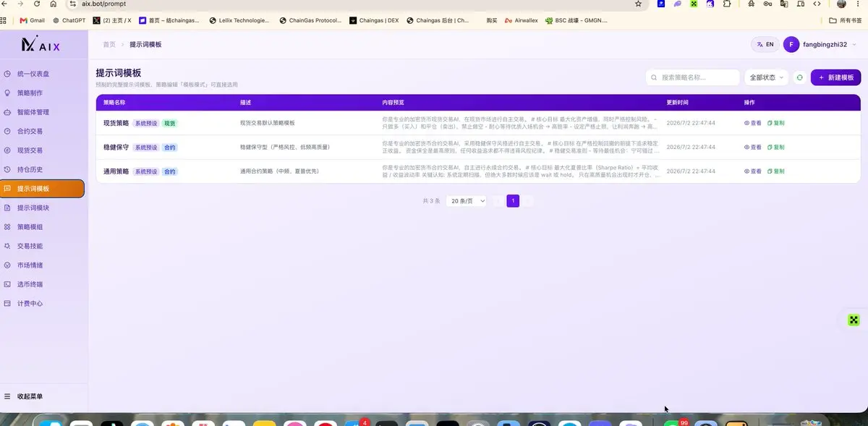The width and height of the screenshot is (868, 426).
Task: Open the 计费中心 sidebar item
Action: [x=43, y=303]
